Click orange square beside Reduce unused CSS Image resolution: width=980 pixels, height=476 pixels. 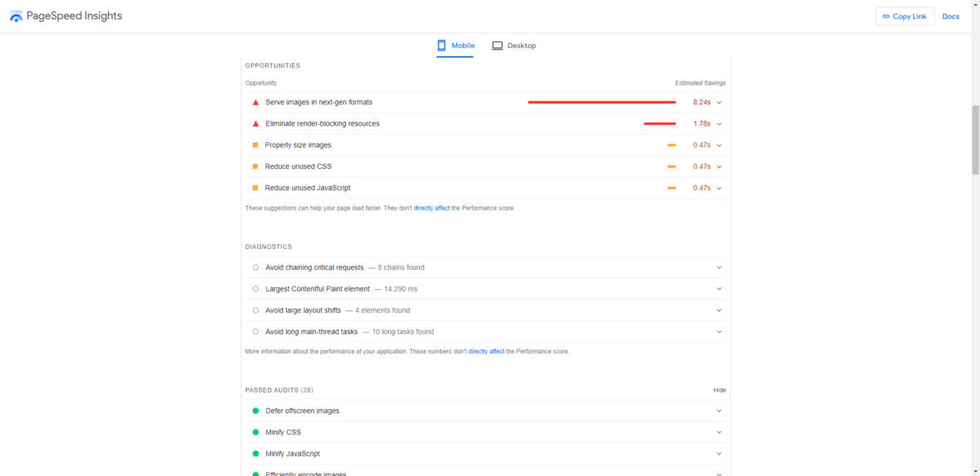click(256, 166)
